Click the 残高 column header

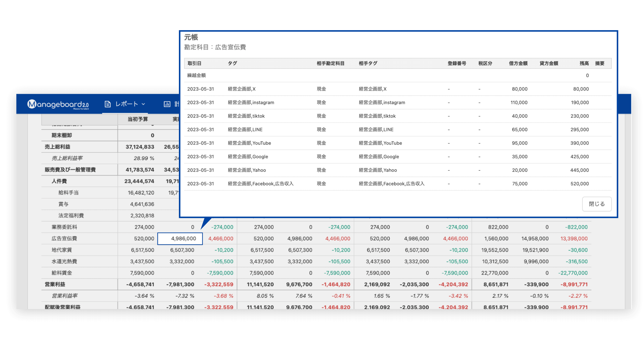click(584, 63)
